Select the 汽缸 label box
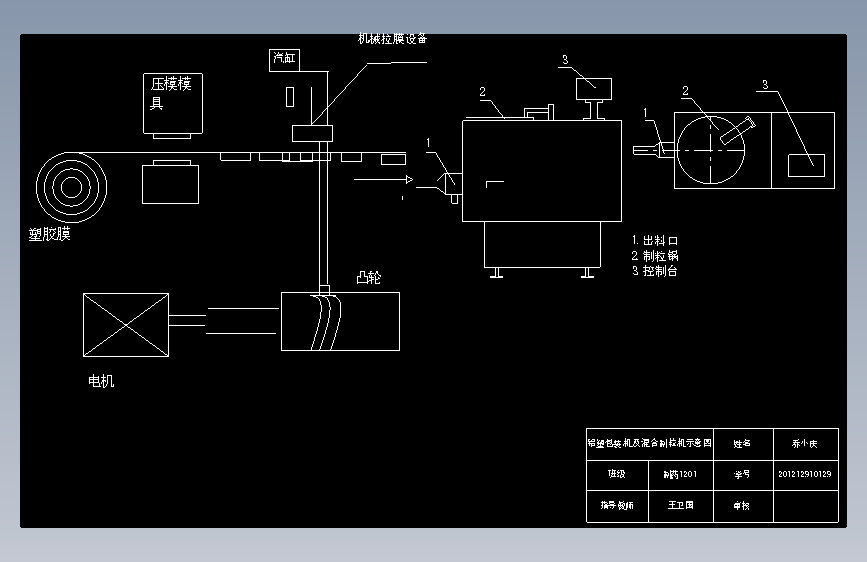Viewport: 867px width, 562px height. coord(284,60)
